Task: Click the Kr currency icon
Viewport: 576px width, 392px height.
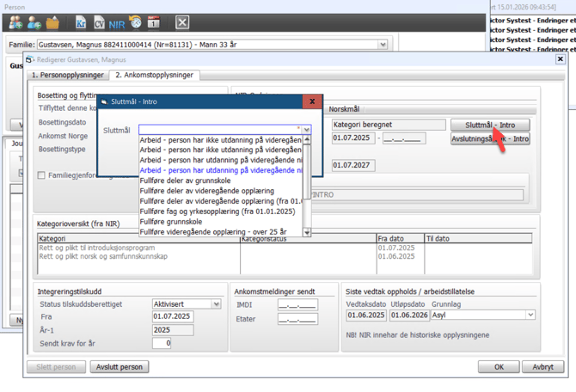Action: point(80,22)
